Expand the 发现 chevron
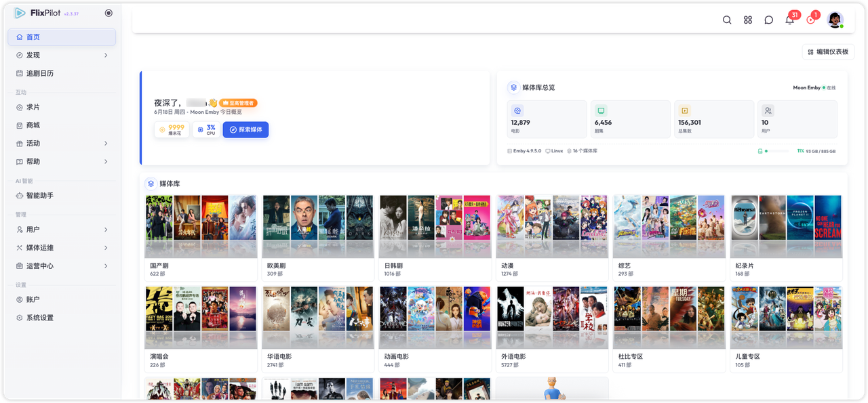 (106, 55)
